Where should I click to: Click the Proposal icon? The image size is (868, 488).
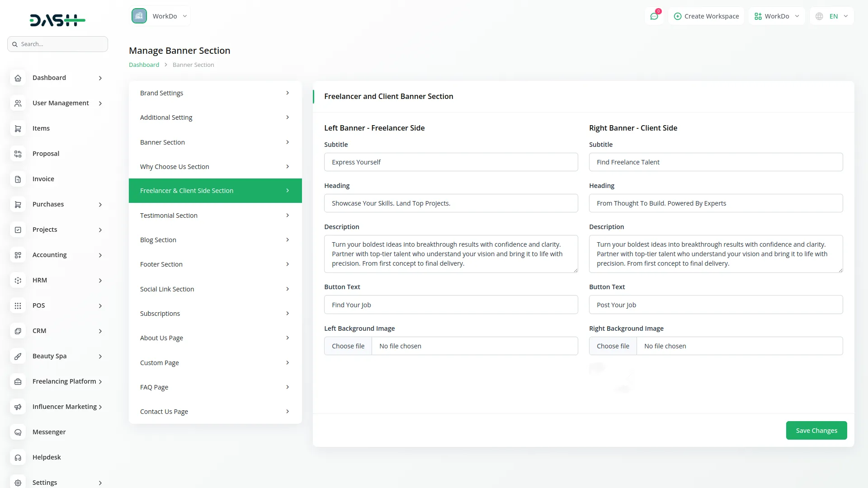point(18,154)
